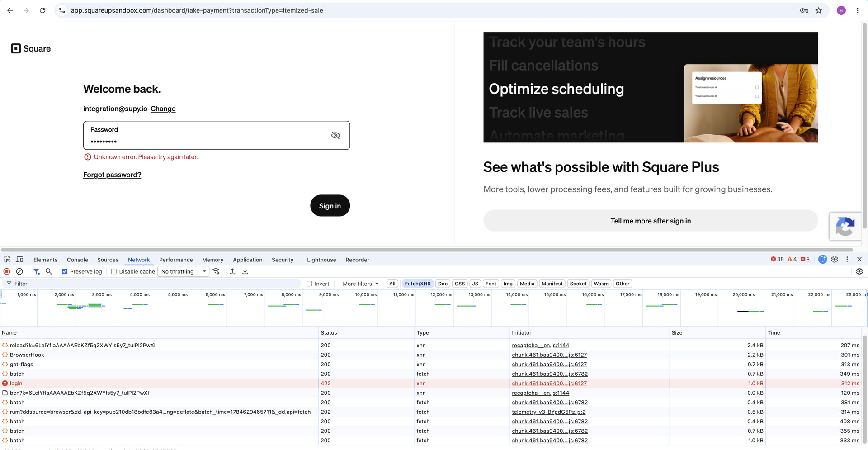Open Network panel settings gear
Viewport: 868px width, 450px height.
[x=859, y=271]
